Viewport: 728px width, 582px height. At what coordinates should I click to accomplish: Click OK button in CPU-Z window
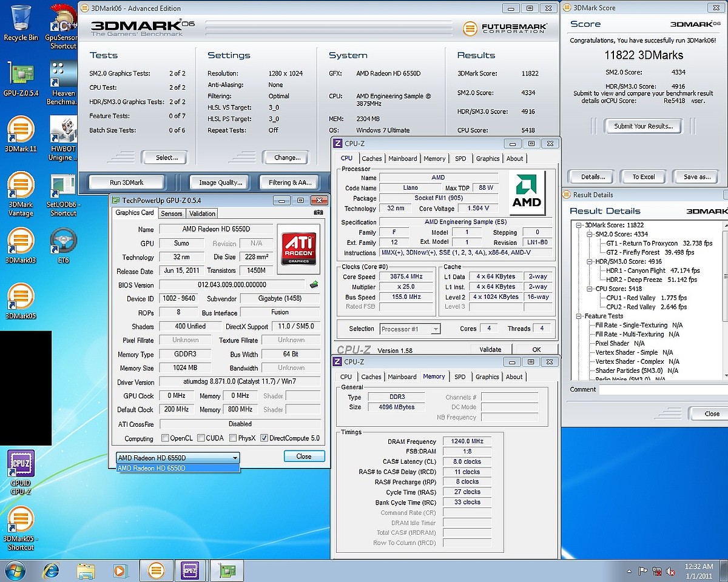pos(536,349)
